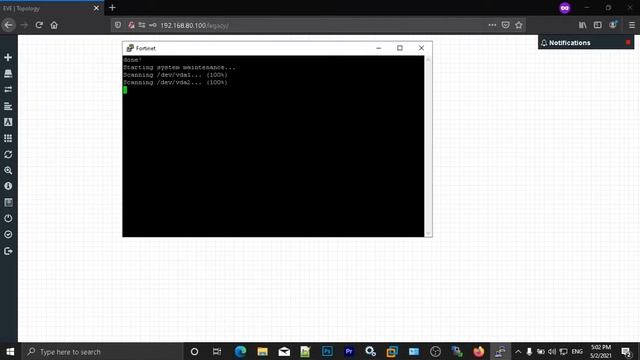Screen dimensions: 640x360
Task: Open the Status info sidebar icon
Action: point(8,186)
